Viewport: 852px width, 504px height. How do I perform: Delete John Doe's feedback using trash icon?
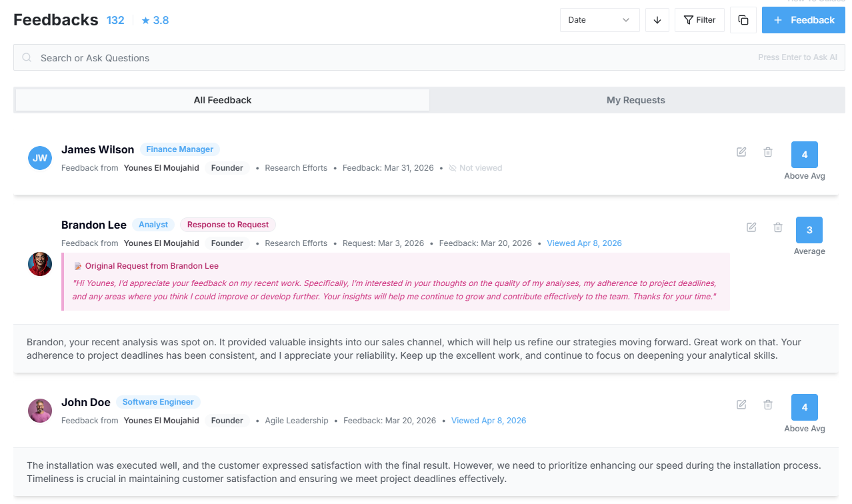pyautogui.click(x=768, y=405)
